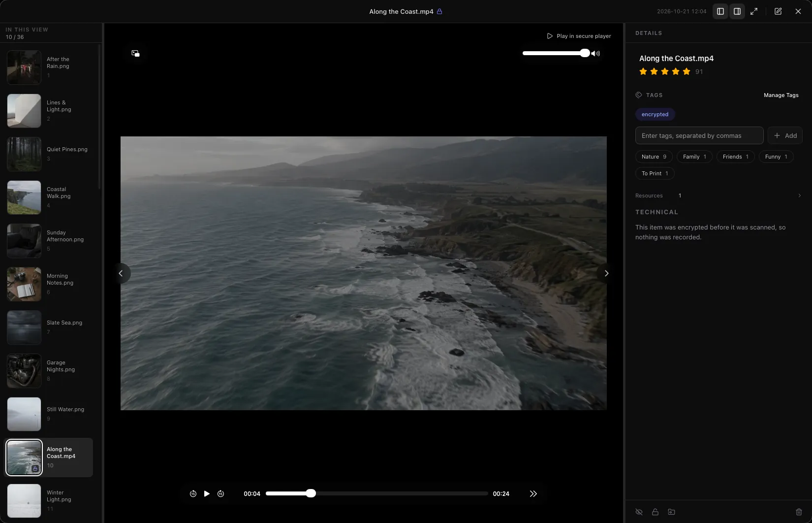Screen dimensions: 812x523
Task: Toggle the right details panel
Action: (737, 11)
